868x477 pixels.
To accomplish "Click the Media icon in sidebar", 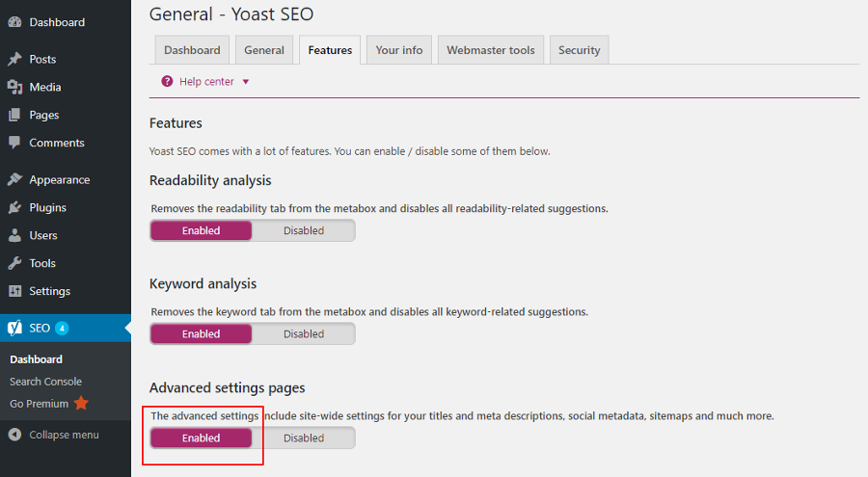I will [14, 87].
